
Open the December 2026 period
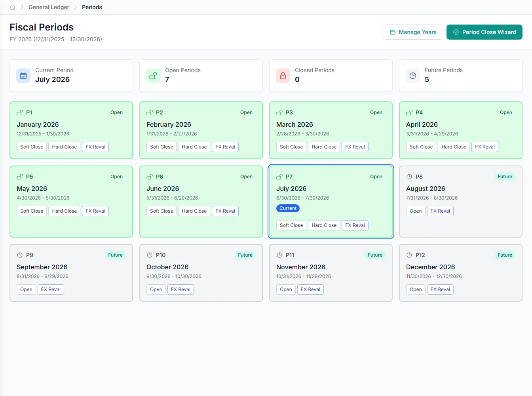click(416, 289)
